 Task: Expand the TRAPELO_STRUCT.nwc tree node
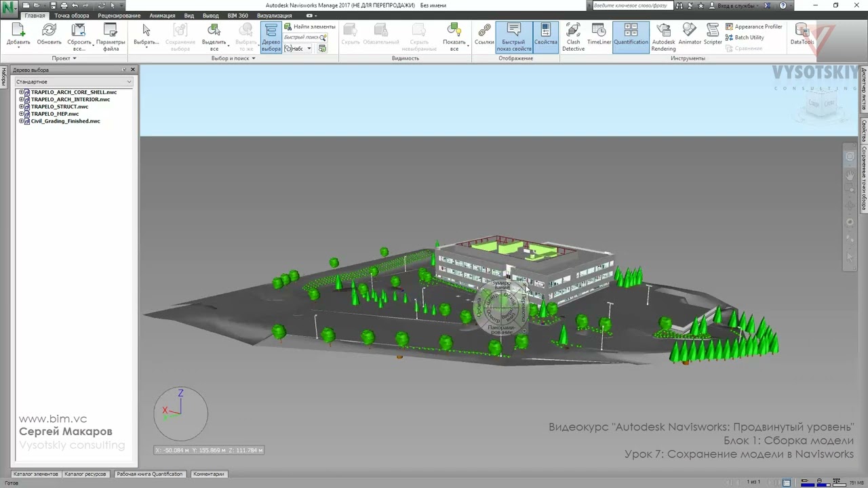tap(21, 107)
